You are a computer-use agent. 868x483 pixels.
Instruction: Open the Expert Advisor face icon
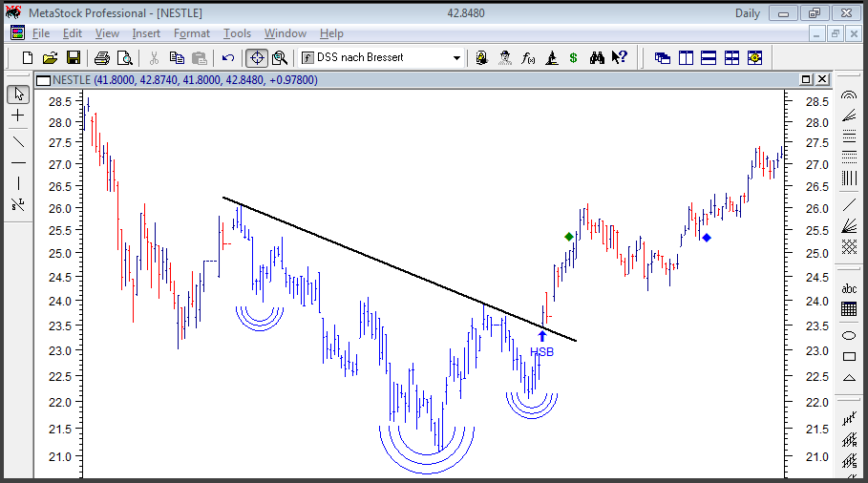pyautogui.click(x=481, y=57)
